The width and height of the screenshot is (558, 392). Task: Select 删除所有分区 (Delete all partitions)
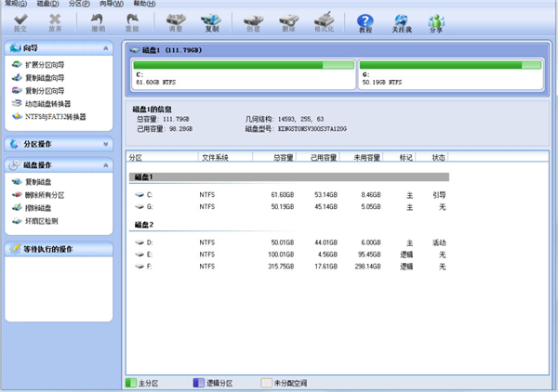tap(50, 195)
